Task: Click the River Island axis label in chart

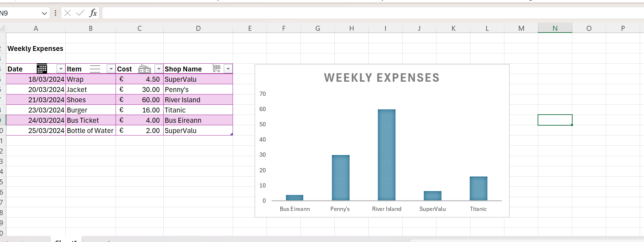Action: click(387, 209)
